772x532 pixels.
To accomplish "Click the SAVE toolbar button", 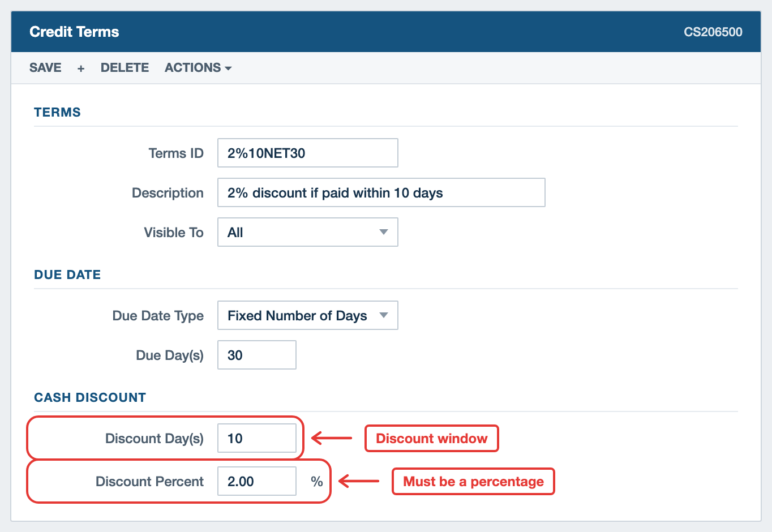I will coord(45,67).
